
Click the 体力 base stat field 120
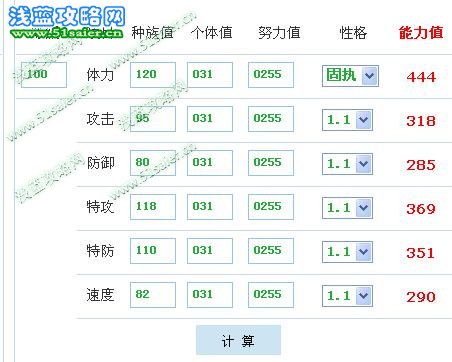click(153, 75)
